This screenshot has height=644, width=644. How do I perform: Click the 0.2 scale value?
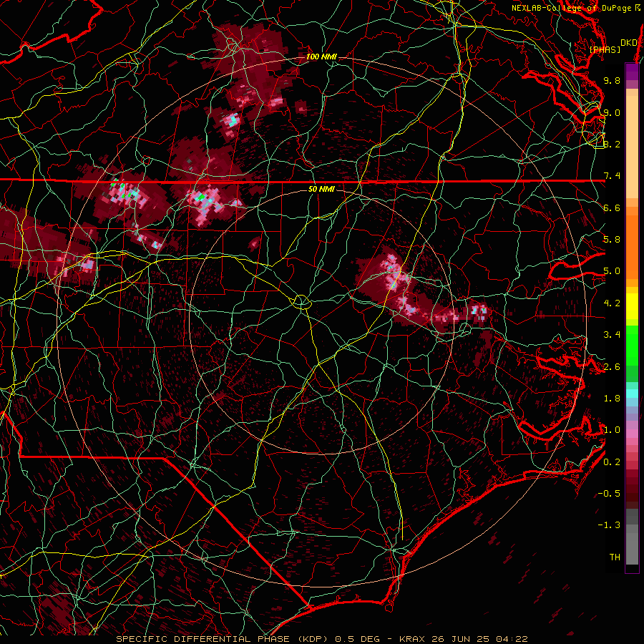[612, 462]
